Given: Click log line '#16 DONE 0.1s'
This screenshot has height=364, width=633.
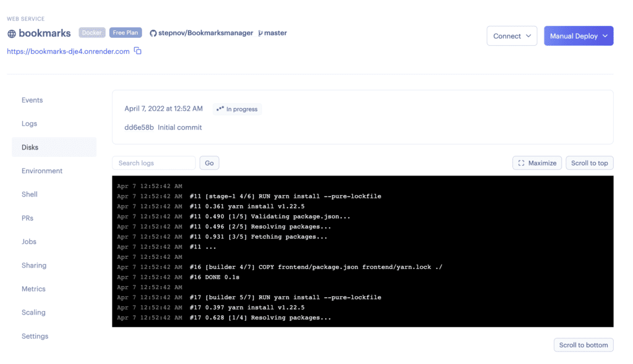Looking at the screenshot, I should pos(215,277).
